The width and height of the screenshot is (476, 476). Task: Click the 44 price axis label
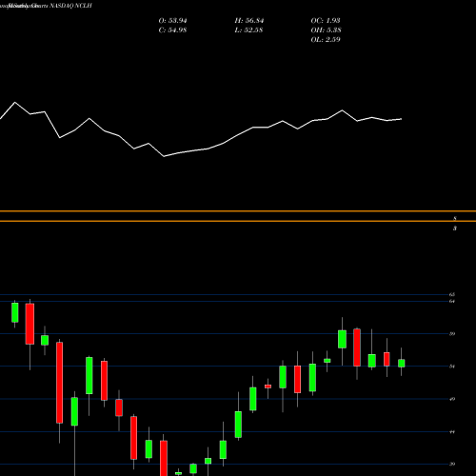pos(452,432)
